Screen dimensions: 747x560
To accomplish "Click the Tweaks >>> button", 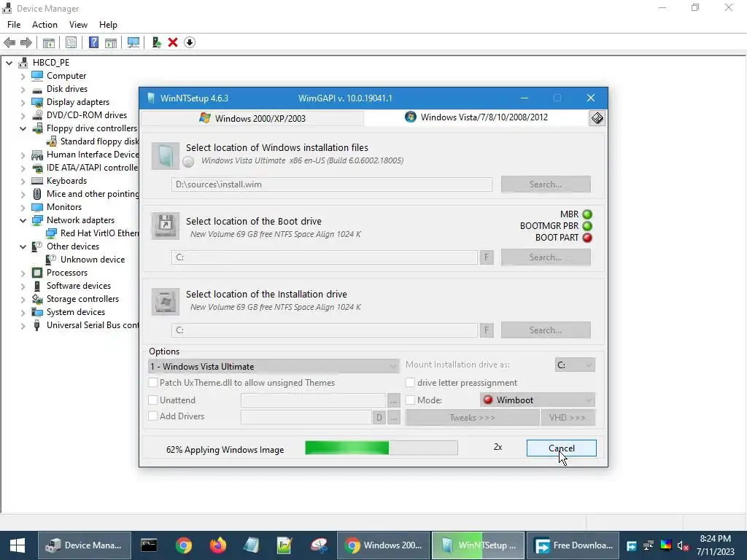I will tap(472, 418).
